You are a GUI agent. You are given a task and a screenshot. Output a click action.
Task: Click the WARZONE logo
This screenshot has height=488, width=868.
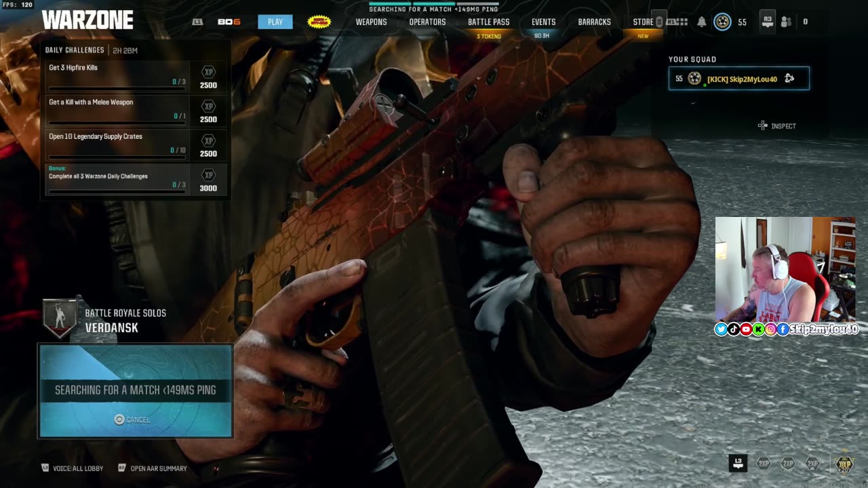[87, 20]
